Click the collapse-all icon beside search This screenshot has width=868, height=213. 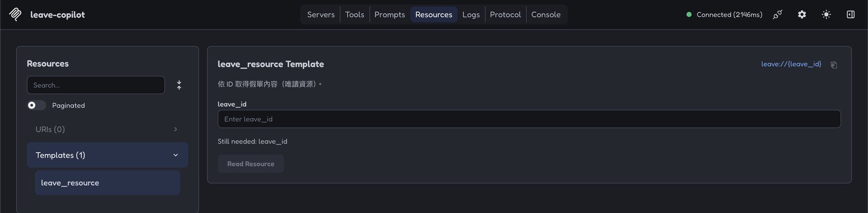[x=179, y=85]
